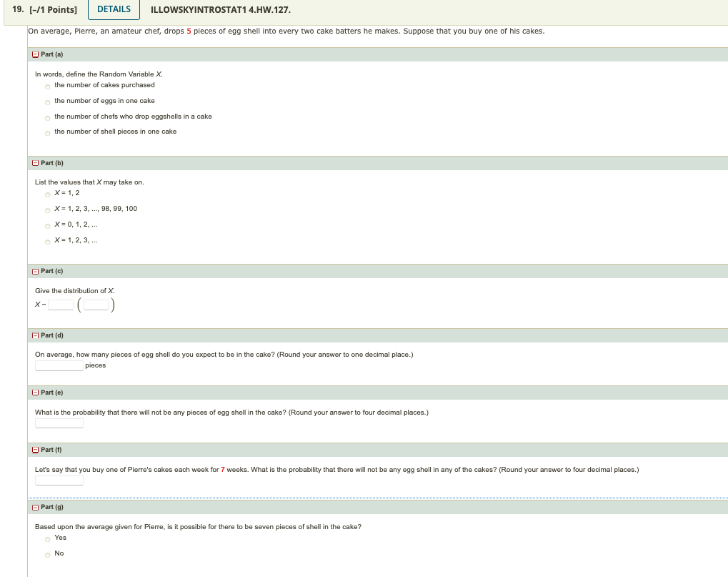Viewport: 728px width, 577px height.
Task: Select 'the number of cakes purchased' option
Action: 47,85
